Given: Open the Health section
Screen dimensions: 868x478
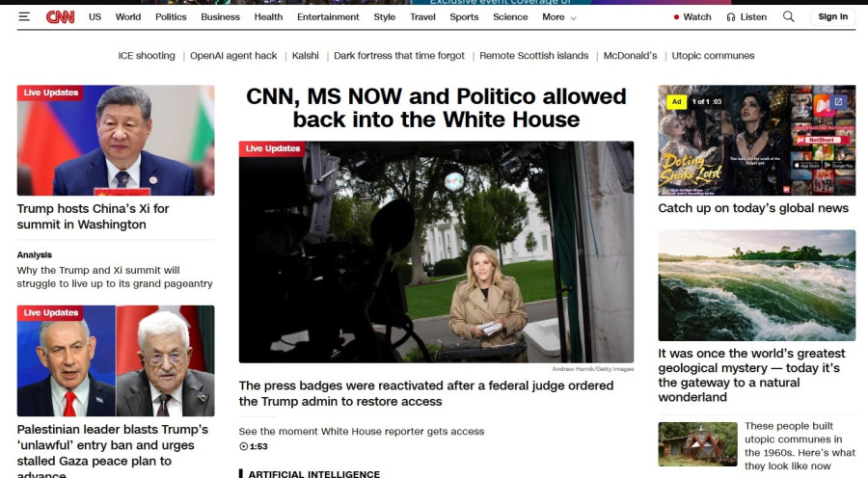Looking at the screenshot, I should 268,17.
